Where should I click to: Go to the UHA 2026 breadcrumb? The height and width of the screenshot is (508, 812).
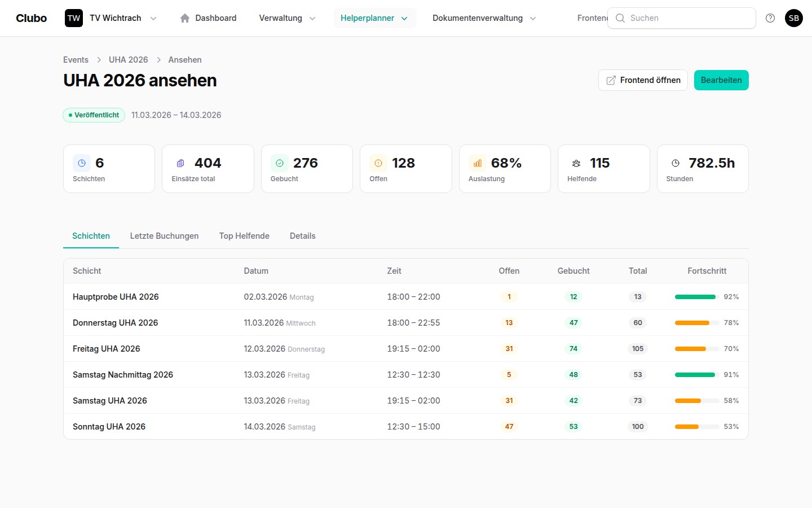129,60
